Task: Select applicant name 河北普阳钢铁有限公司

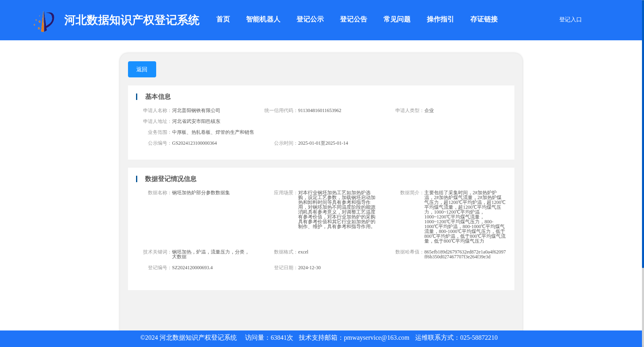Action: click(196, 110)
